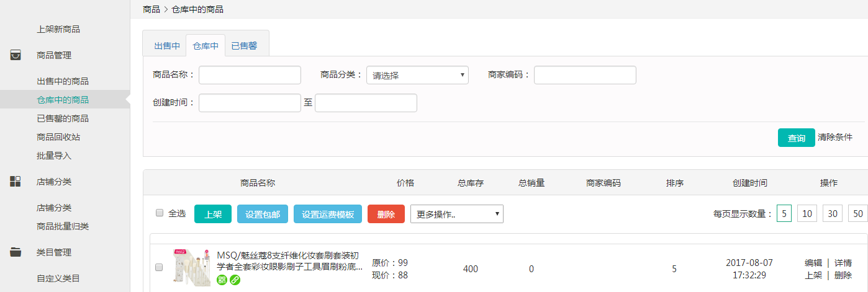Click the 清除条件 link
Image resolution: width=868 pixels, height=292 pixels.
pos(835,137)
